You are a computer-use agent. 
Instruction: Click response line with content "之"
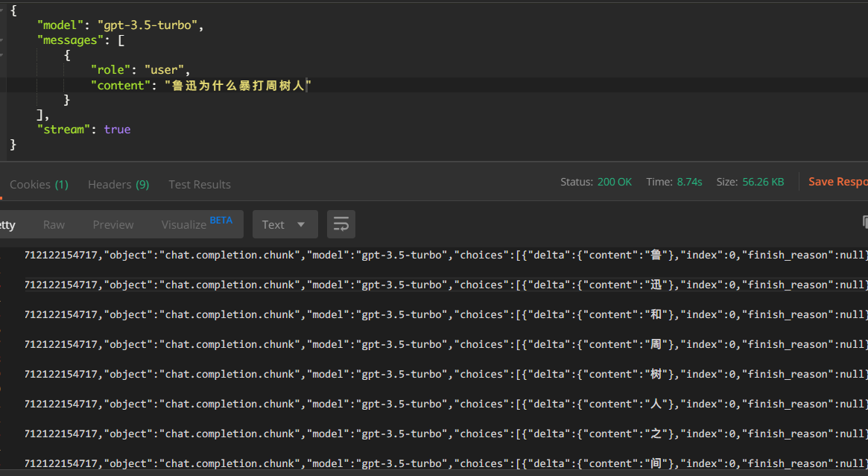click(x=446, y=434)
